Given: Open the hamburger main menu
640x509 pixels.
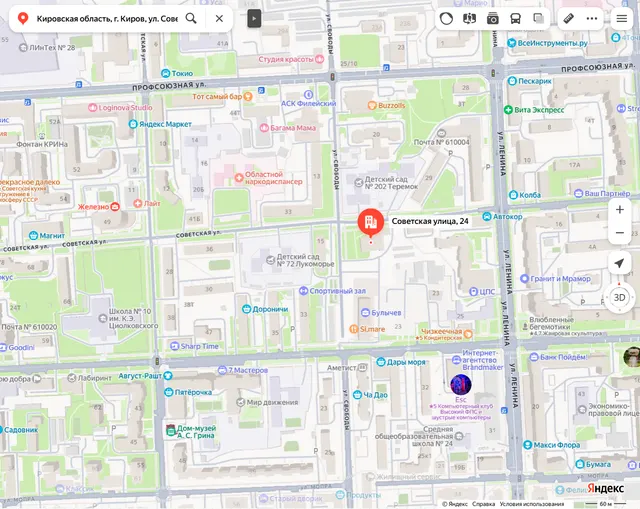Looking at the screenshot, I should point(622,18).
